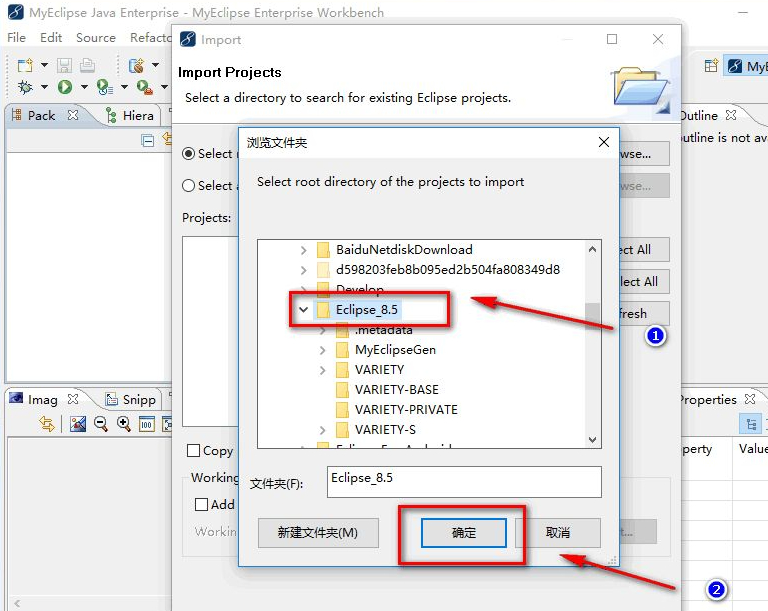Select the second 'Select archive file' radio button
The image size is (768, 611).
188,185
